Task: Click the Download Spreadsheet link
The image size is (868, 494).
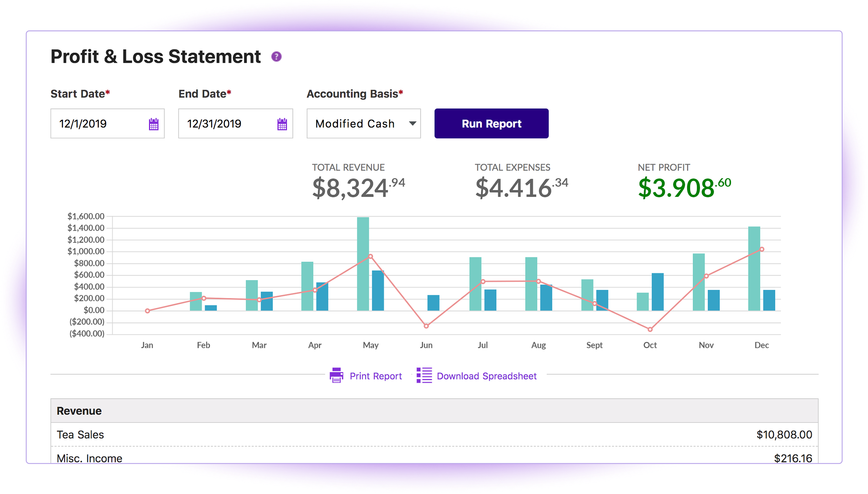Action: 487,376
